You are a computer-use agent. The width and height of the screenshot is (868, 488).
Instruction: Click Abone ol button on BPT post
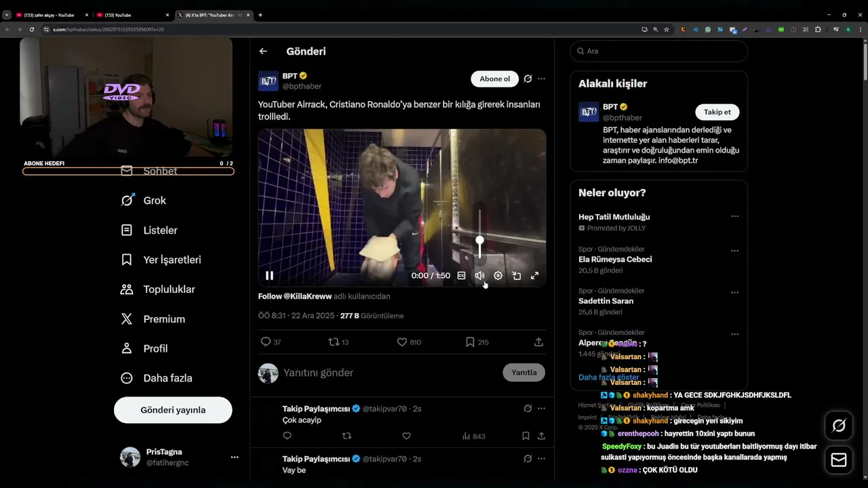[x=494, y=79]
